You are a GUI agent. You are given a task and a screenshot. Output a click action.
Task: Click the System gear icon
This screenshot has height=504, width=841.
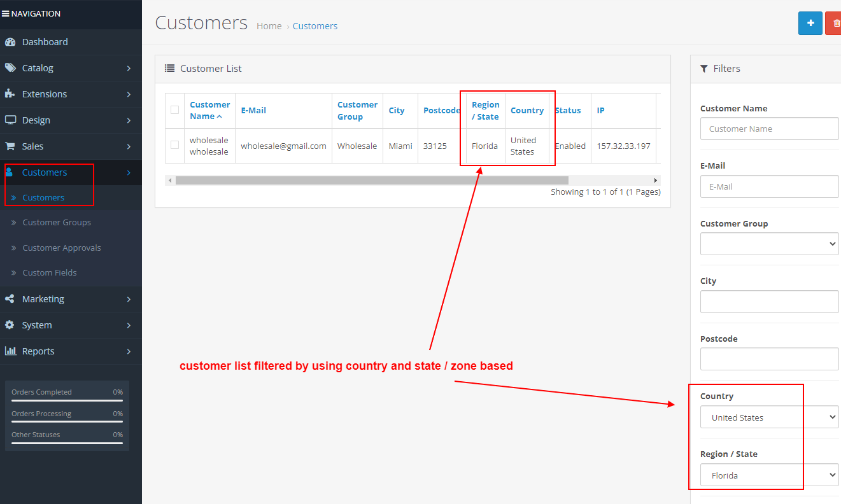10,325
